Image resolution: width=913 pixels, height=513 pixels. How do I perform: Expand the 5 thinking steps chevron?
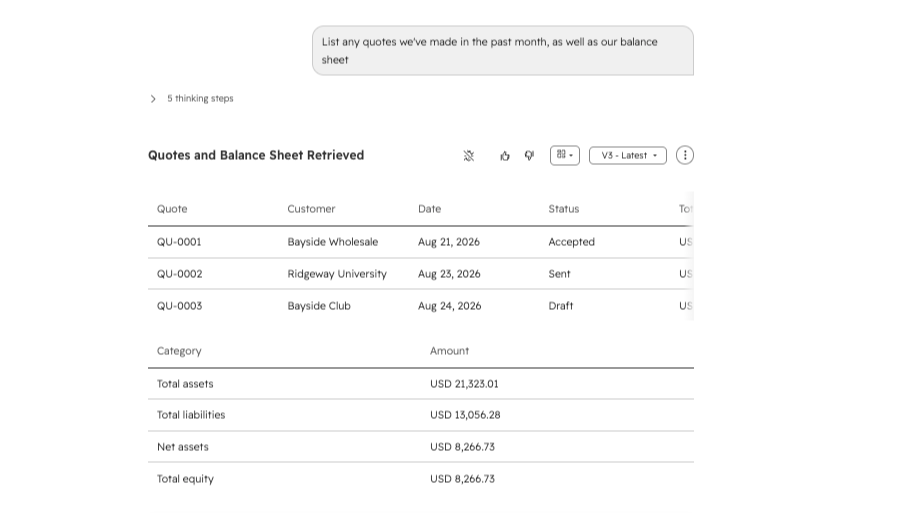153,99
